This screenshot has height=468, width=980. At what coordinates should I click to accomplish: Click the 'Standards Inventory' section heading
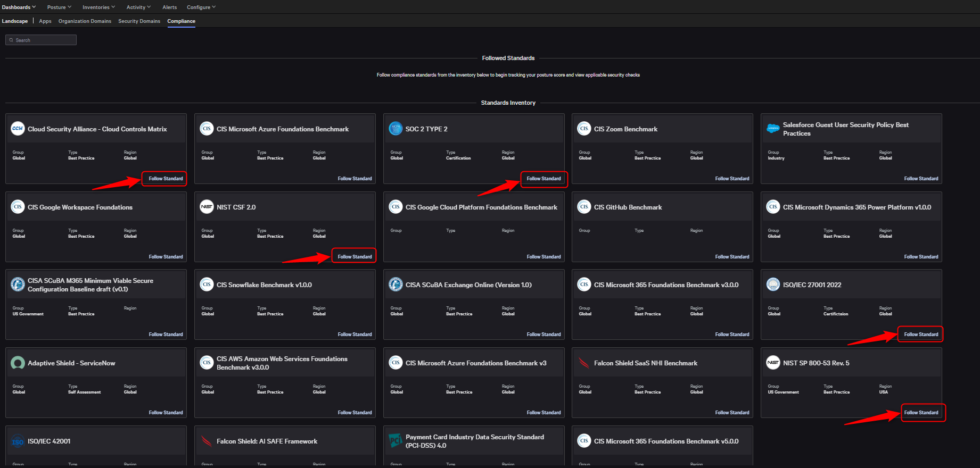click(508, 103)
